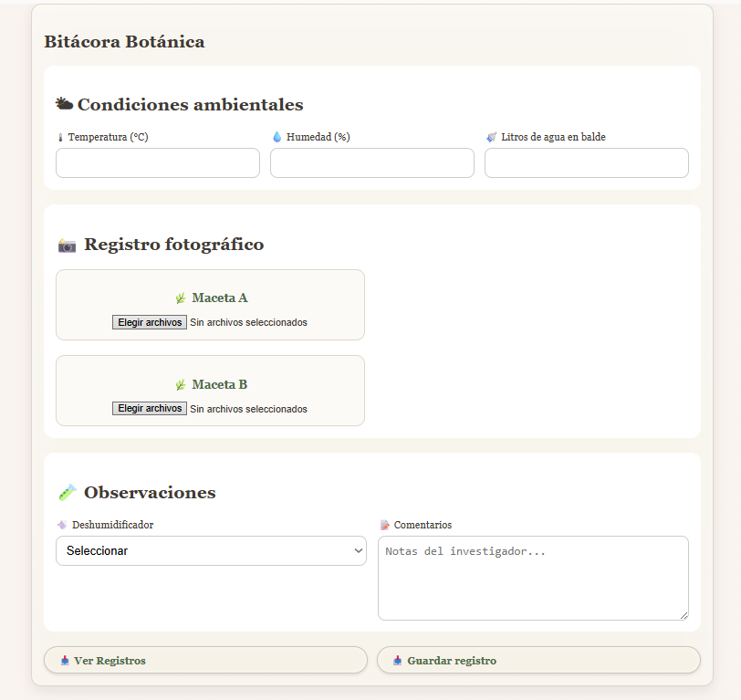This screenshot has width=741, height=700.
Task: Focus the Humedad (%) input field
Action: 372,163
